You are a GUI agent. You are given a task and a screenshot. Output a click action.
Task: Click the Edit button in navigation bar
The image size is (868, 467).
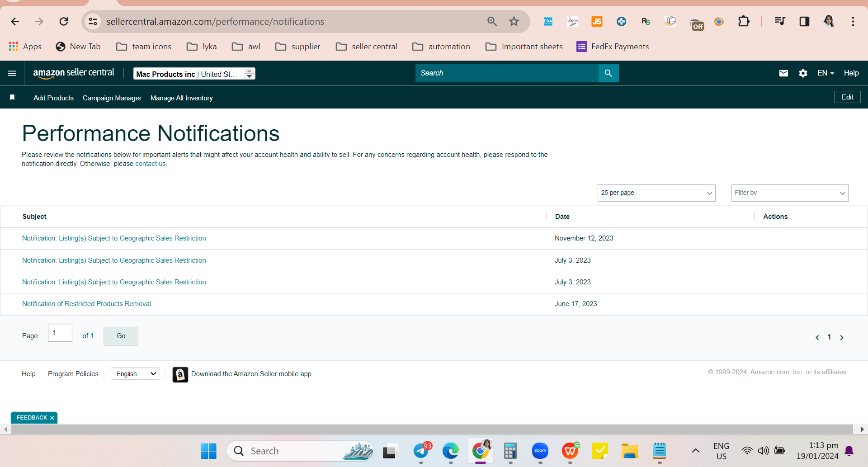click(x=847, y=97)
